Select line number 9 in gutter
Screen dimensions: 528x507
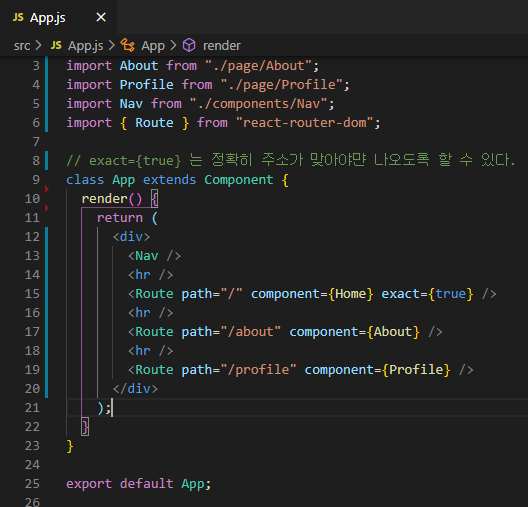[x=36, y=180]
